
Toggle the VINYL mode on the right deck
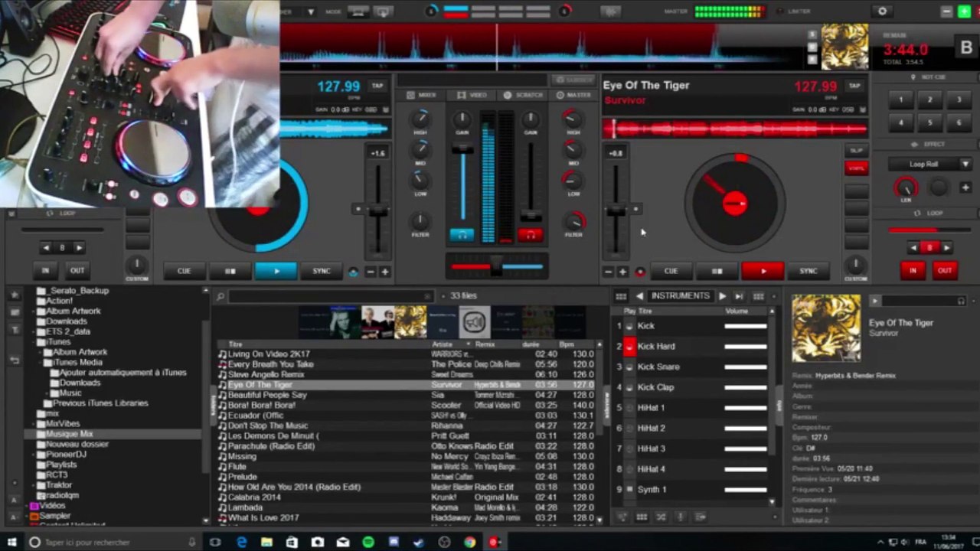point(856,168)
